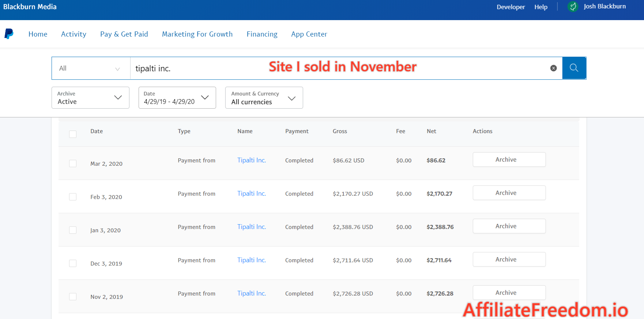Click the $2,170.27 USD gross amount
644x319 pixels.
coord(353,194)
